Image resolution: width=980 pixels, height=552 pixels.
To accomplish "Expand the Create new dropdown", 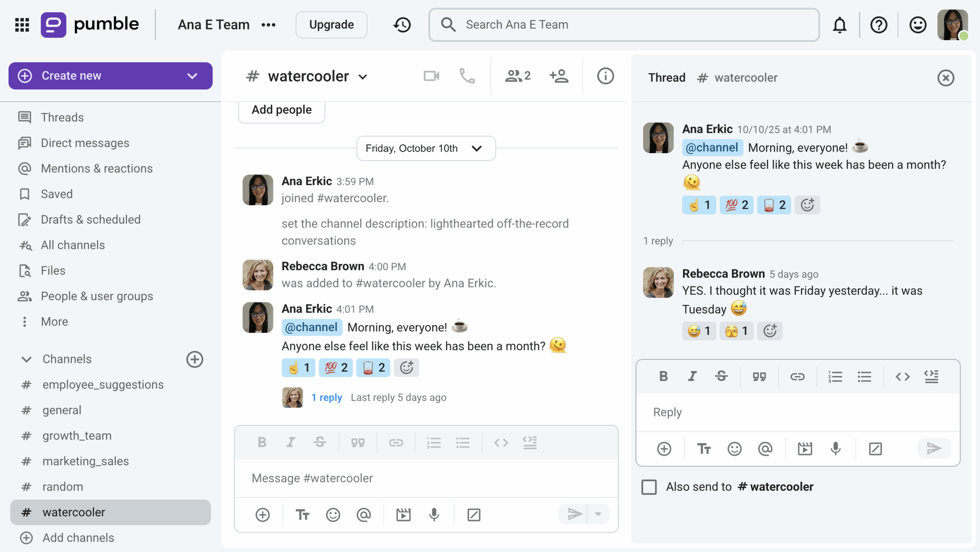I will click(192, 76).
